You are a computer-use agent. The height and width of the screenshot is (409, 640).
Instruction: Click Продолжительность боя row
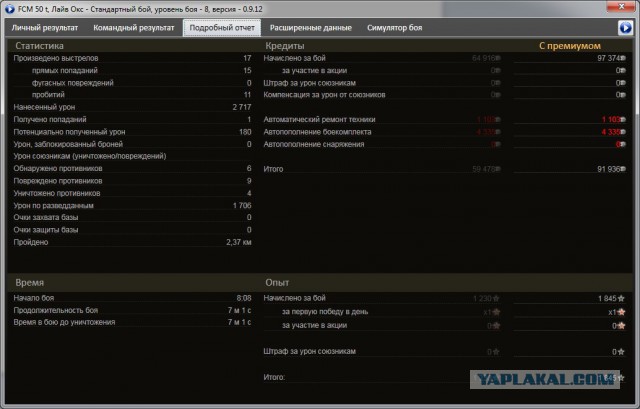click(132, 310)
